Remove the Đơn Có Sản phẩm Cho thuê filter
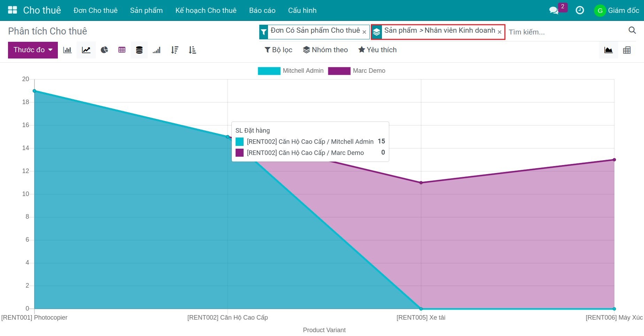 click(364, 32)
